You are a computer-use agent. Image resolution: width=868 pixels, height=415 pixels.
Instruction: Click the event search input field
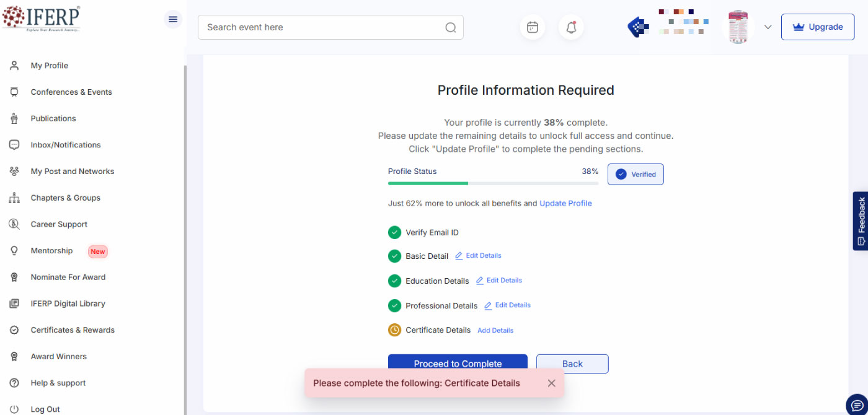310,27
